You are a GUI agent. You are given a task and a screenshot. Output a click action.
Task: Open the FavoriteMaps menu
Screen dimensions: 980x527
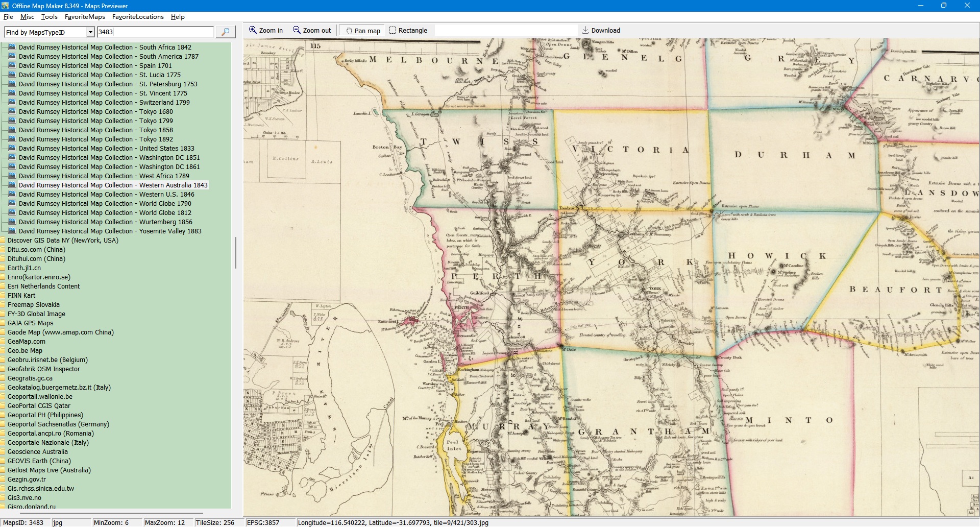pos(85,17)
